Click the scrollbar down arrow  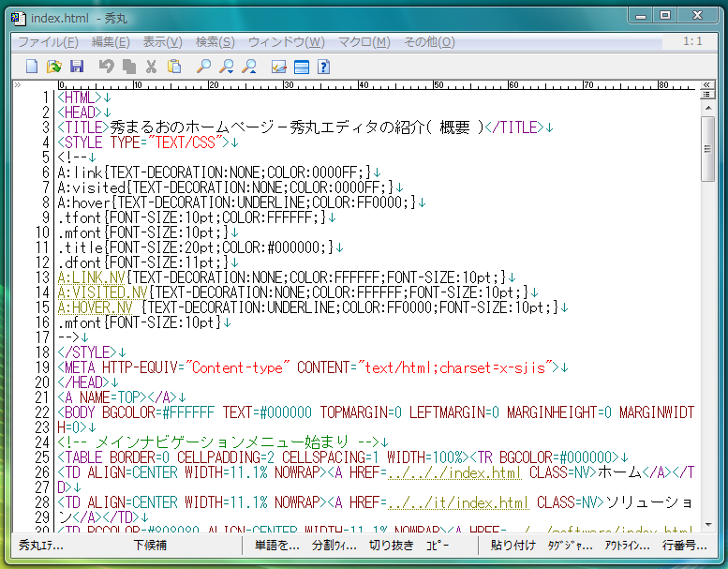pos(708,525)
